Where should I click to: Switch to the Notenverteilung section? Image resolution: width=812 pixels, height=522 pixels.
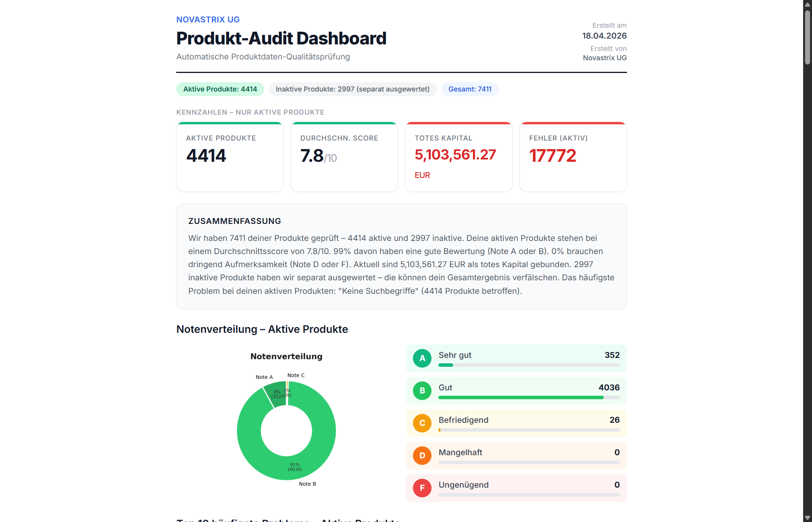(x=262, y=329)
